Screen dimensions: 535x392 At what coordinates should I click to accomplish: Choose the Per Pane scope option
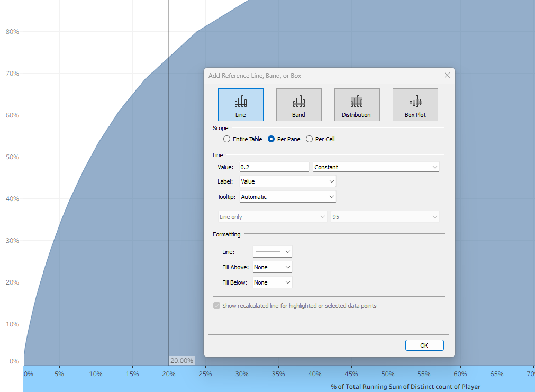click(x=284, y=139)
